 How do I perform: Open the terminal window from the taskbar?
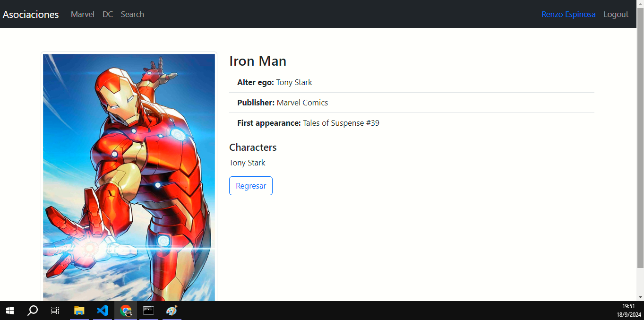[149, 311]
